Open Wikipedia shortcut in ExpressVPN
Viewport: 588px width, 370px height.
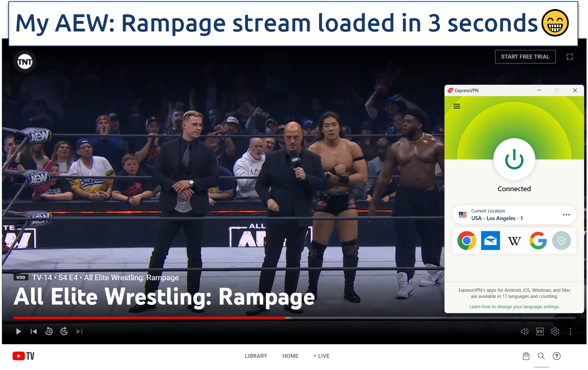click(x=514, y=241)
